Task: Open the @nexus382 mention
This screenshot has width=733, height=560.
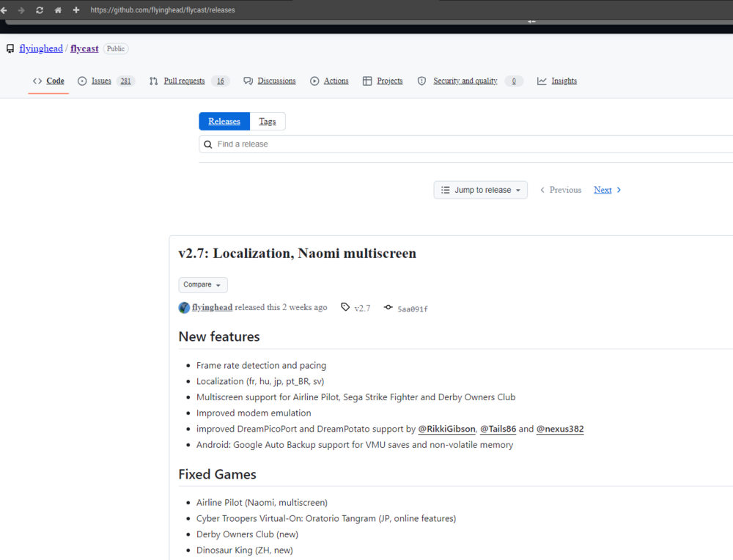Action: tap(560, 429)
